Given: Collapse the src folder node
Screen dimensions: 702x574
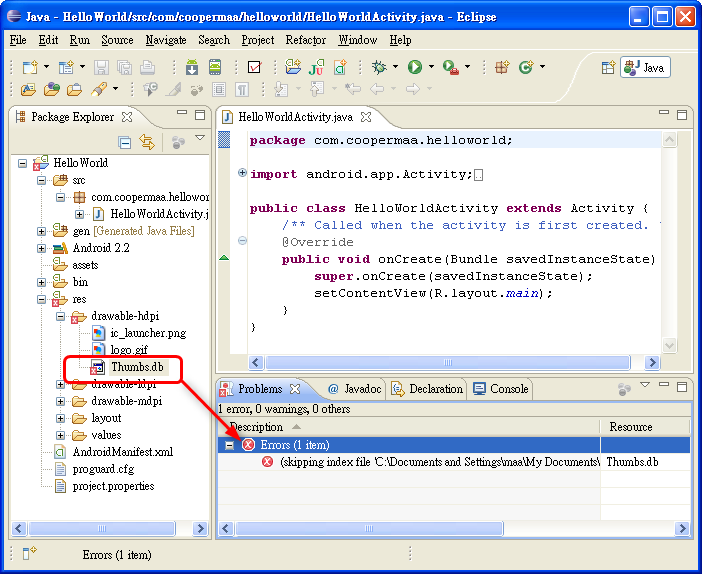Looking at the screenshot, I should tap(41, 180).
